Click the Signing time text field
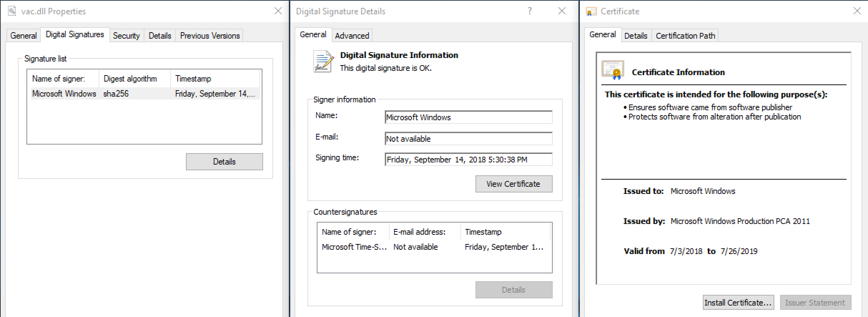This screenshot has width=868, height=317. [468, 160]
